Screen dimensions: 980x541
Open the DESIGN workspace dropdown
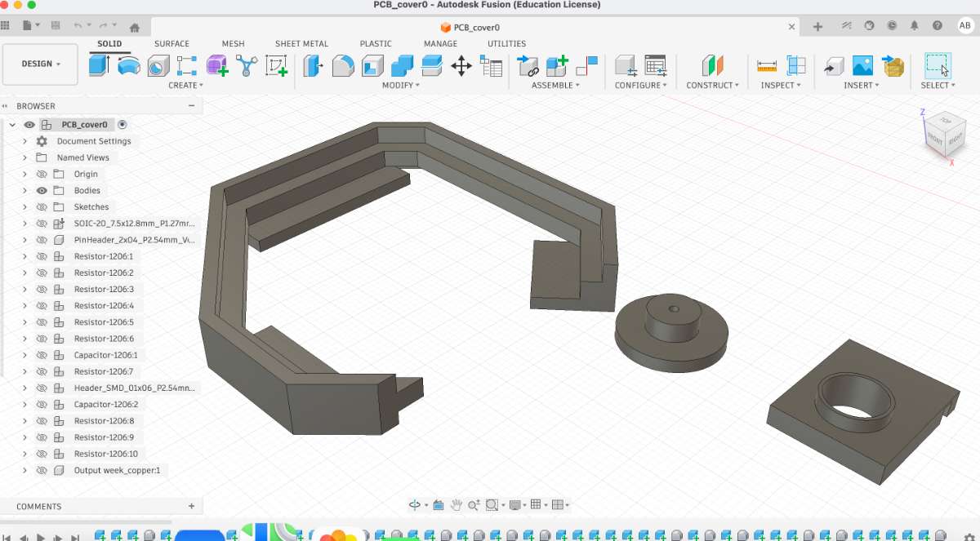pyautogui.click(x=41, y=64)
